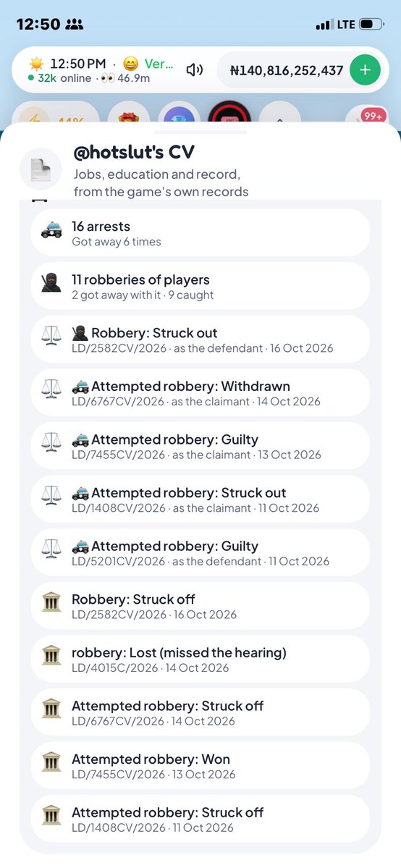Open the ninja 11 robberies of players entry

pos(200,286)
